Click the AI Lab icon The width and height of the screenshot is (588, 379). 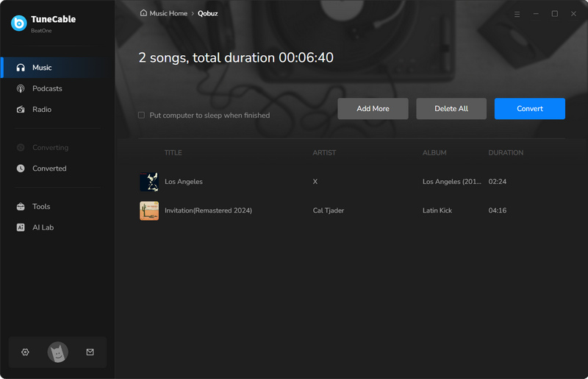21,227
